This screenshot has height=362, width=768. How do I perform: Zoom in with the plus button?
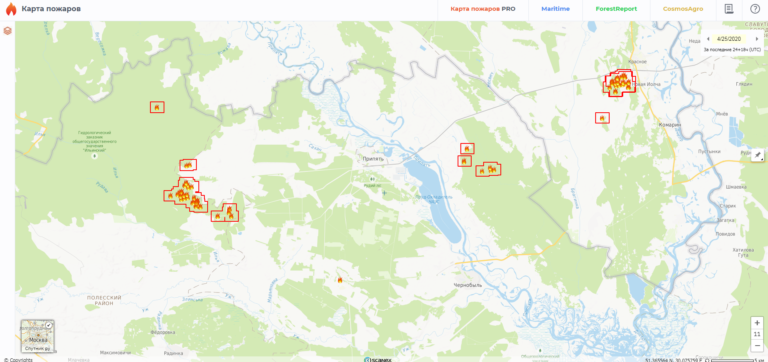[757, 323]
